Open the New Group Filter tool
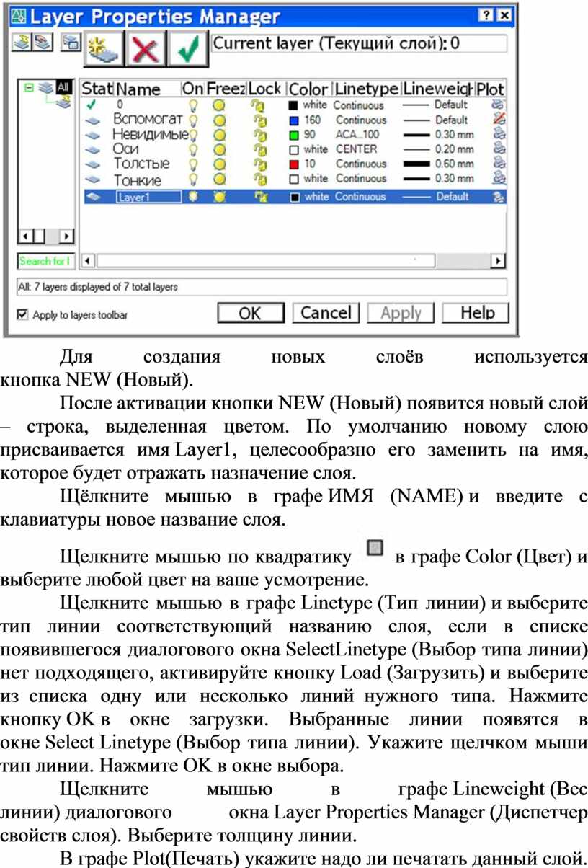This screenshot has width=588, height=868. pos(43,43)
